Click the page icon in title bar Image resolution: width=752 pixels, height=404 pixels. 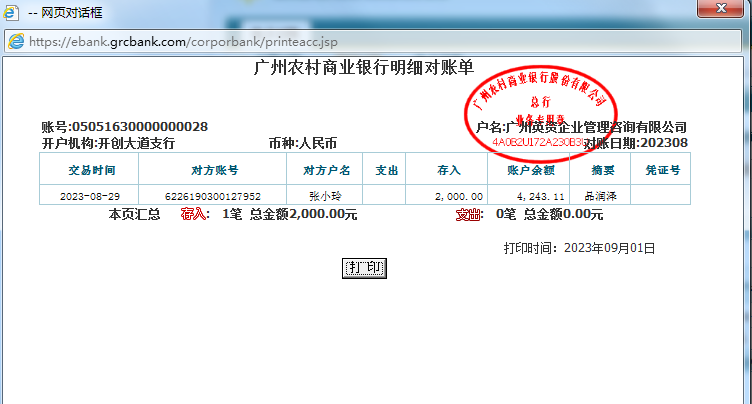click(x=11, y=12)
